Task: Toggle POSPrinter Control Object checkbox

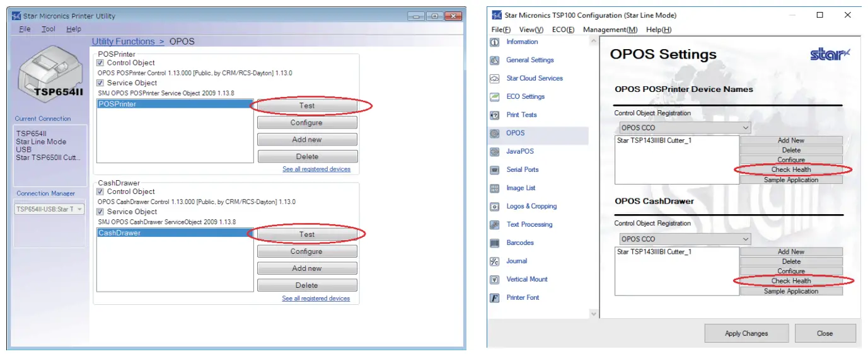Action: 100,63
